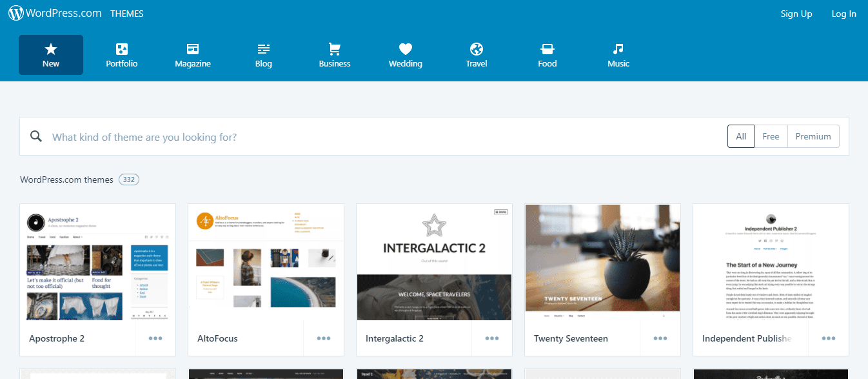Click the Sign Up link
Image resolution: width=868 pixels, height=379 pixels.
(796, 14)
